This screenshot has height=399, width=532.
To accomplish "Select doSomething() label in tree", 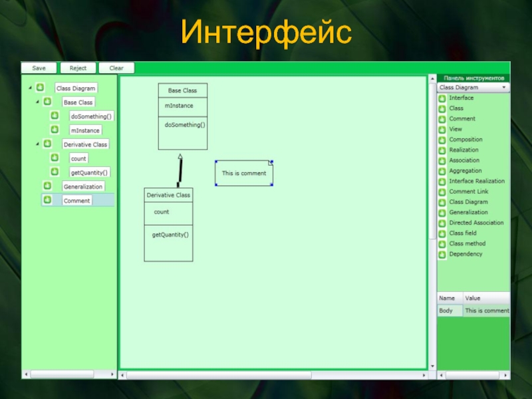I will pos(91,116).
